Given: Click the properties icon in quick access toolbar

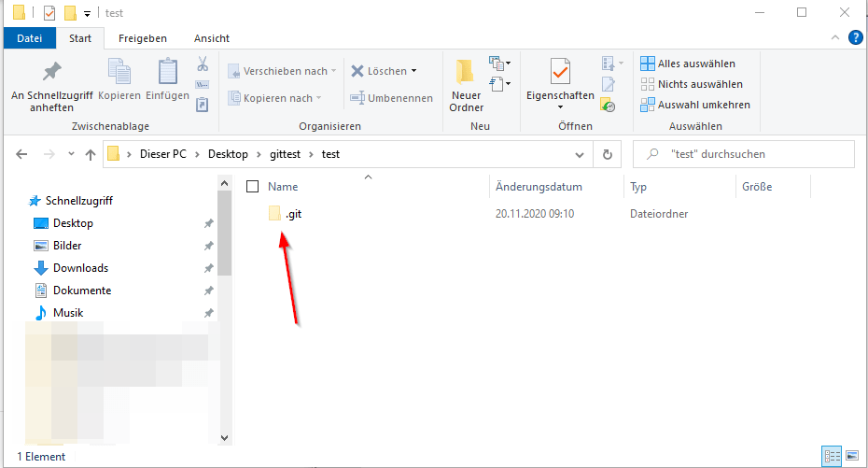Looking at the screenshot, I should pos(49,13).
